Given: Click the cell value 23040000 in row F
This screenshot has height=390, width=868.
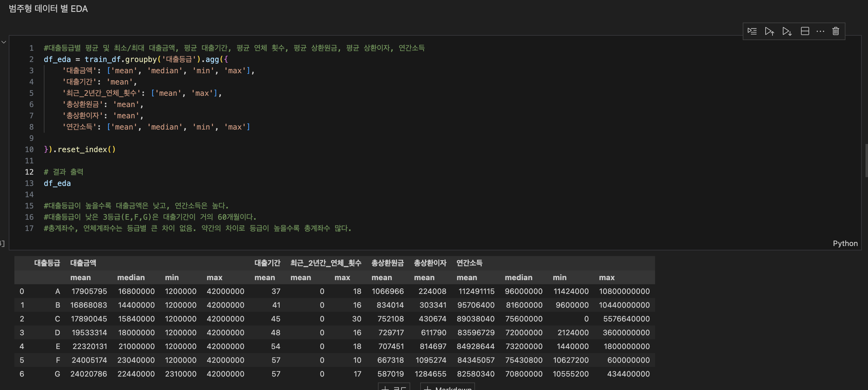Looking at the screenshot, I should tap(136, 360).
